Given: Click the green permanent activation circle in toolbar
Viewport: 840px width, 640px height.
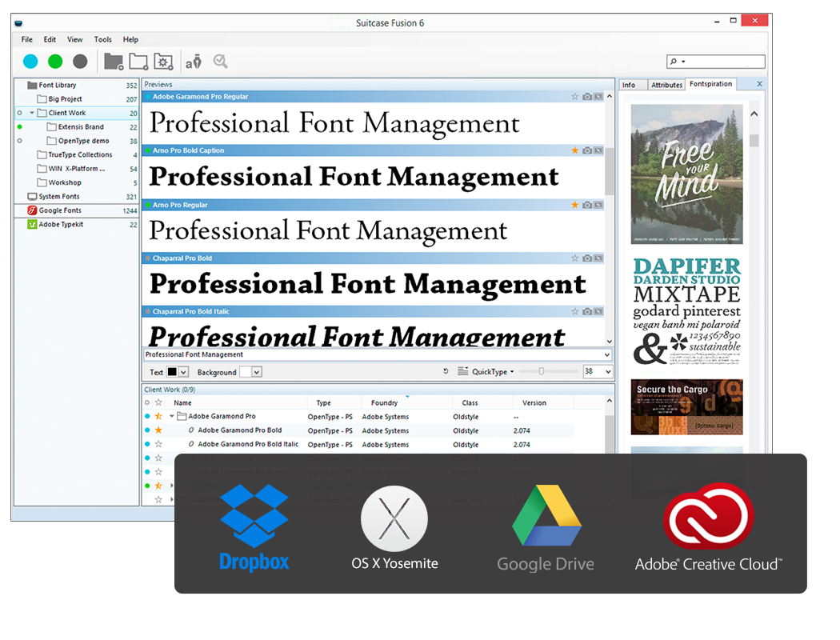Looking at the screenshot, I should (55, 62).
